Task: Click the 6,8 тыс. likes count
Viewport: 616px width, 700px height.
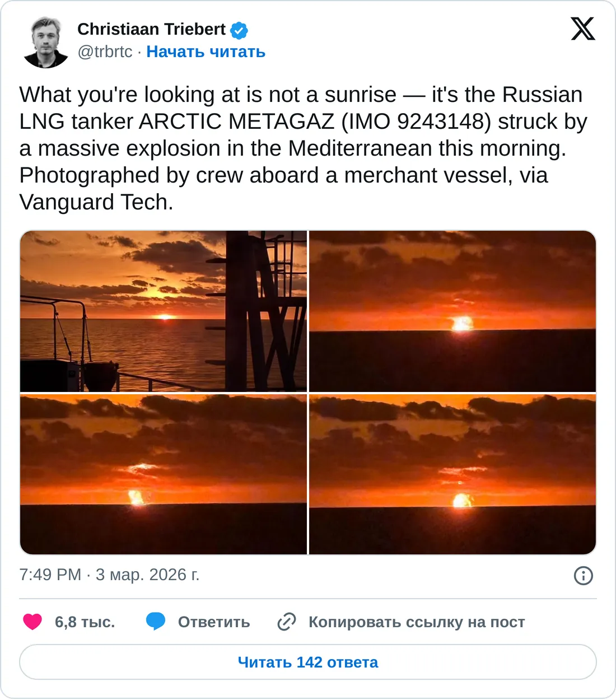Action: click(x=85, y=622)
